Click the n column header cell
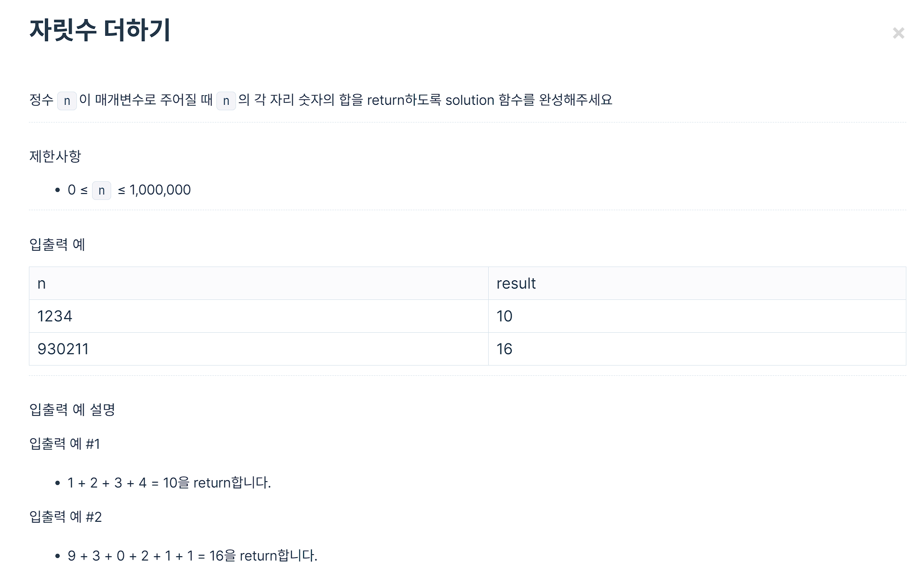The image size is (924, 588). pyautogui.click(x=259, y=283)
